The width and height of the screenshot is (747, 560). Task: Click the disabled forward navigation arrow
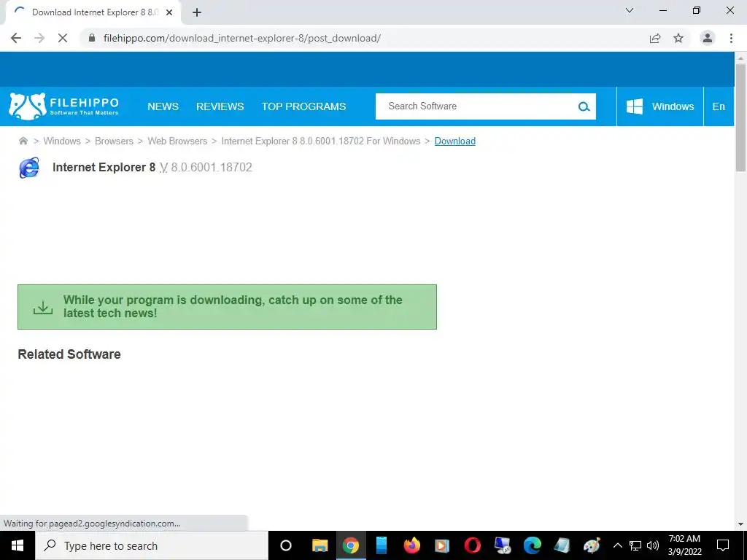click(x=39, y=38)
